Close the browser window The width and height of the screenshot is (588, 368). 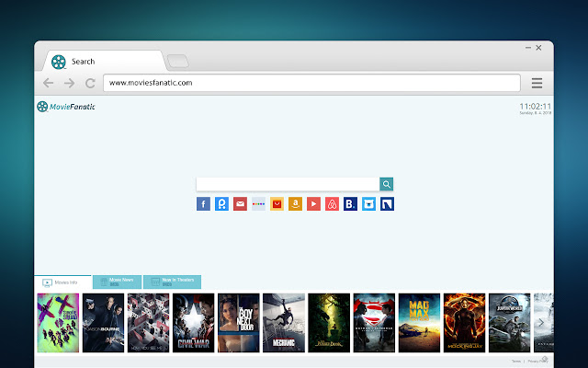(x=538, y=48)
